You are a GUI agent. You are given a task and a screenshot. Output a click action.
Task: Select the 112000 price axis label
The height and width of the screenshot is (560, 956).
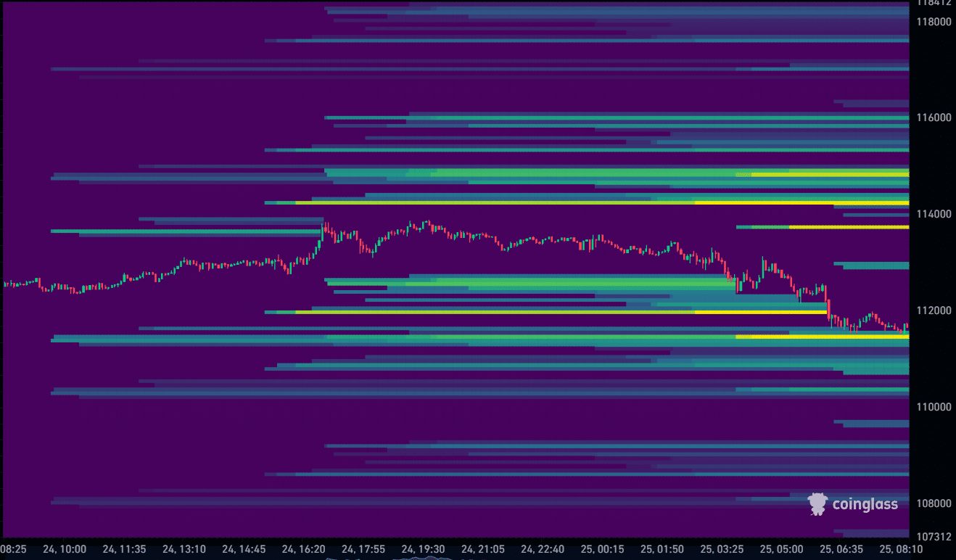click(x=933, y=310)
